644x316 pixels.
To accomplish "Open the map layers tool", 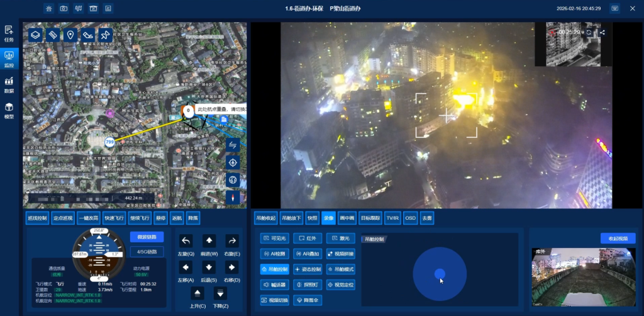I will point(36,35).
